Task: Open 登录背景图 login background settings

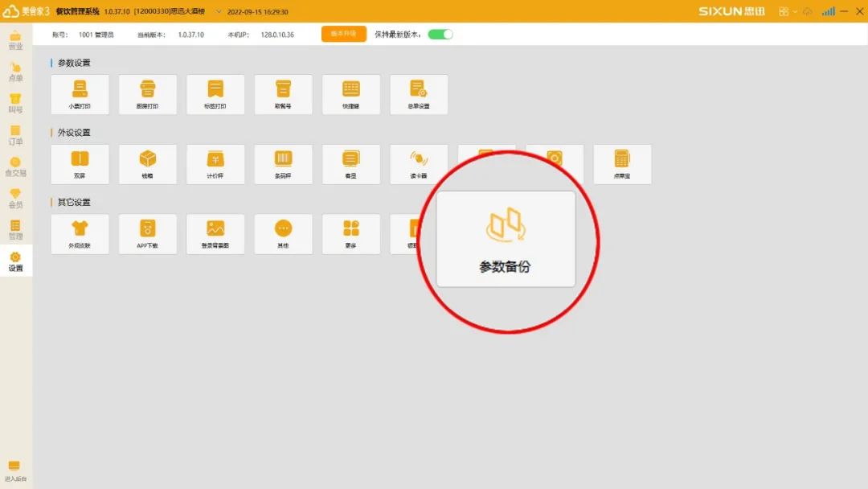Action: click(x=215, y=233)
